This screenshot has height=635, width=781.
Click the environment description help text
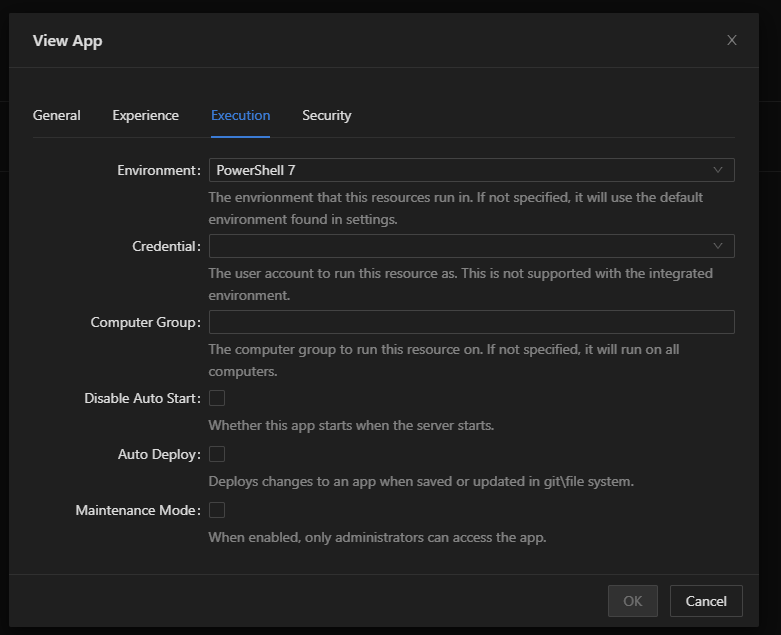coord(456,208)
